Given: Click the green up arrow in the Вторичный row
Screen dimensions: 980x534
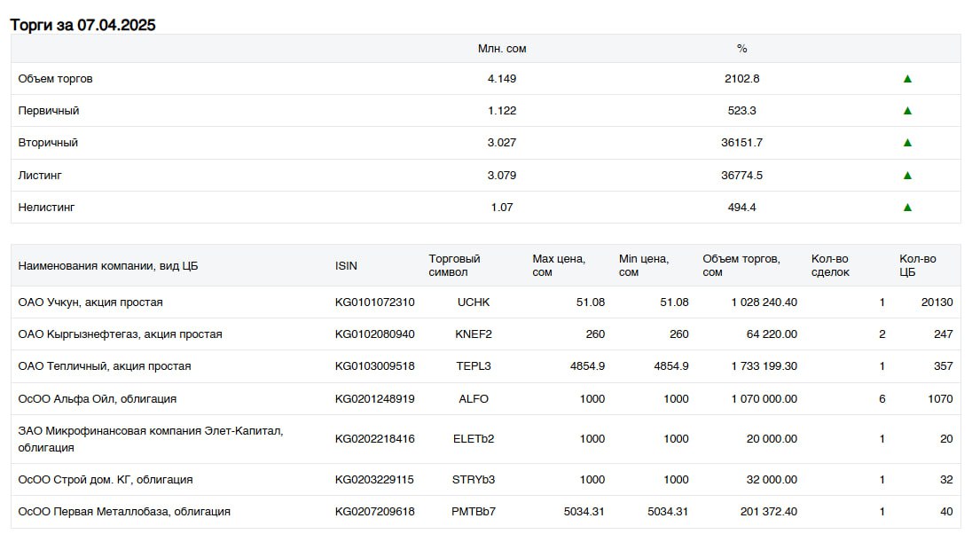Looking at the screenshot, I should tap(907, 143).
